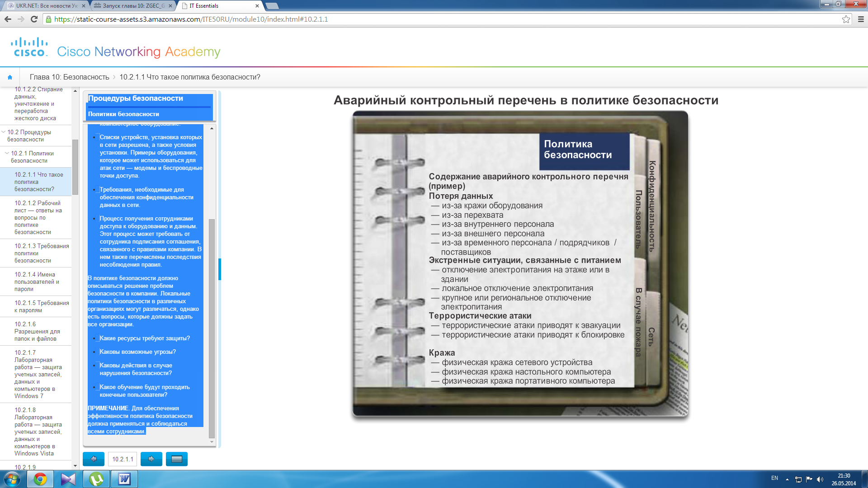Open the Windows Start button
Viewport: 868px width, 488px height.
tap(12, 479)
